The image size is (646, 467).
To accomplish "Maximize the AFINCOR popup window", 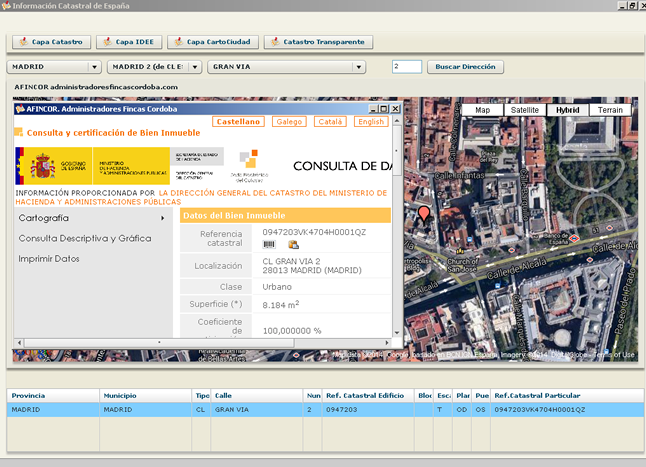I will 384,109.
